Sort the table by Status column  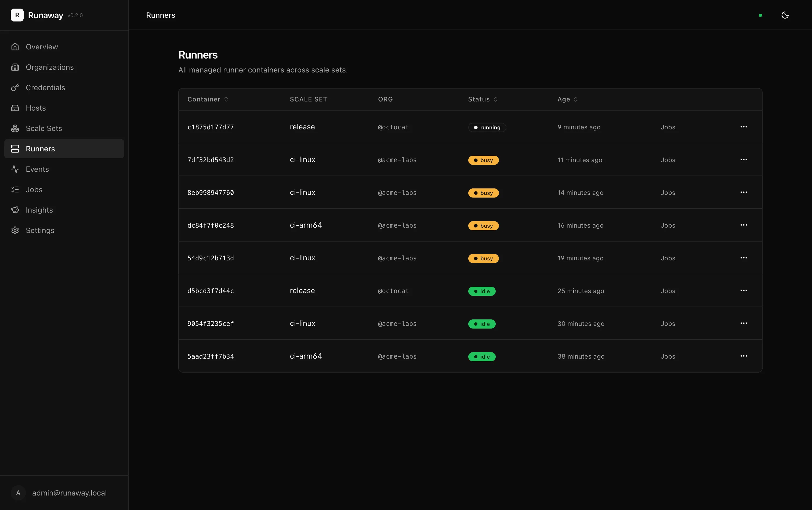483,99
